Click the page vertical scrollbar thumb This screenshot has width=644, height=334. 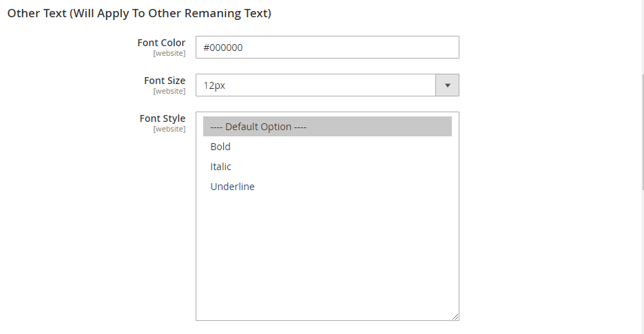(x=643, y=132)
